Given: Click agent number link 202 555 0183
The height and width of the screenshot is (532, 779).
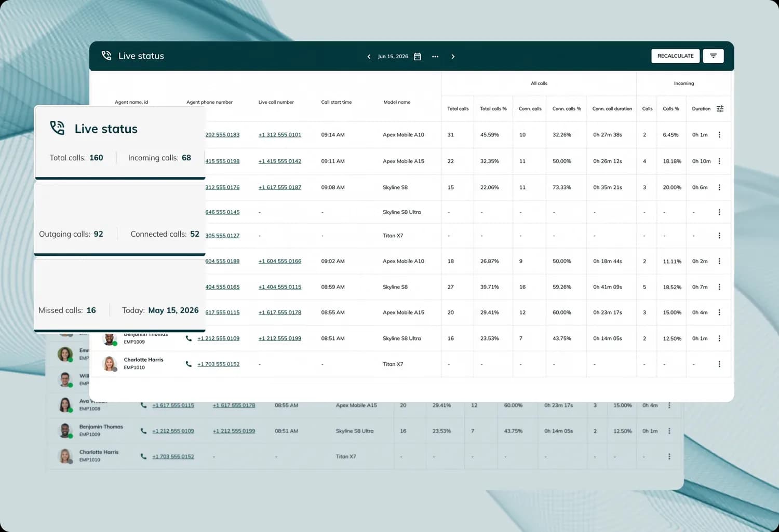Looking at the screenshot, I should click(222, 135).
